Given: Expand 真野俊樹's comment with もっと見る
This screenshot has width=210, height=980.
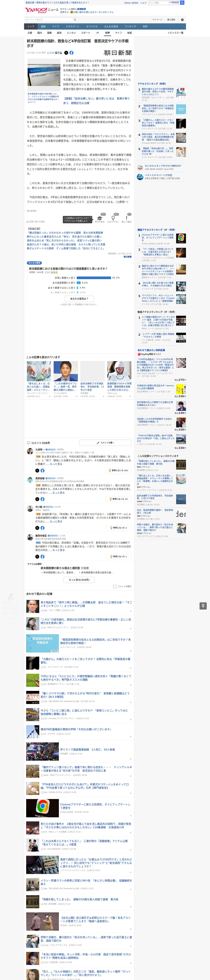Looking at the screenshot, I should pyautogui.click(x=59, y=493).
